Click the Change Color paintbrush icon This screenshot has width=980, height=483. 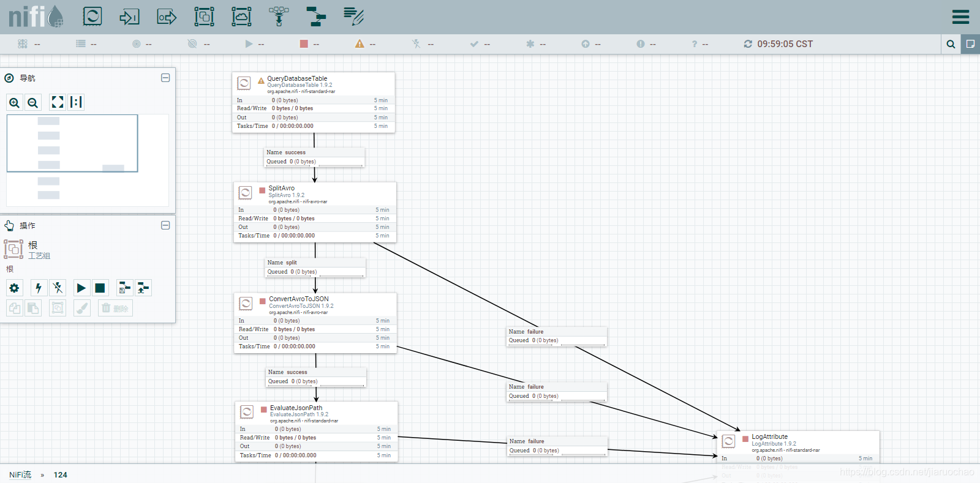pos(82,308)
